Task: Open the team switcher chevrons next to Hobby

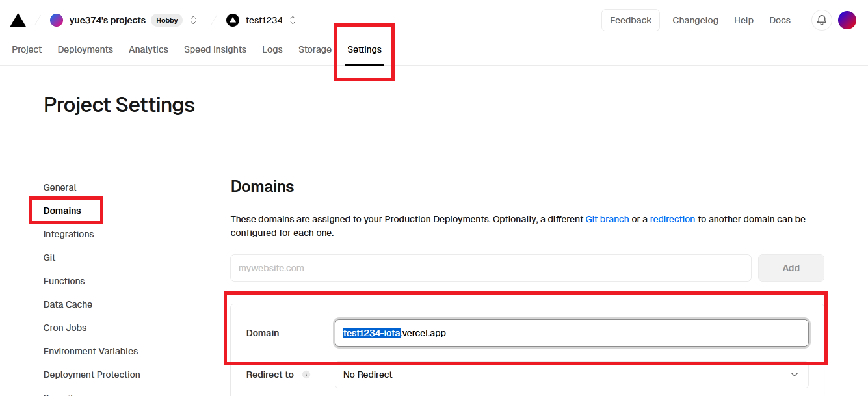Action: click(x=193, y=20)
